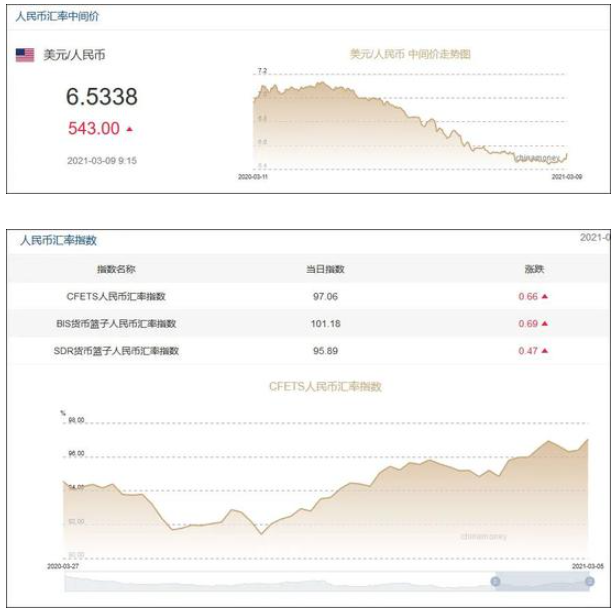Viewport: 615px width, 613px height.
Task: Click the CFETS chart peak near 2021-03-05
Action: [x=588, y=440]
